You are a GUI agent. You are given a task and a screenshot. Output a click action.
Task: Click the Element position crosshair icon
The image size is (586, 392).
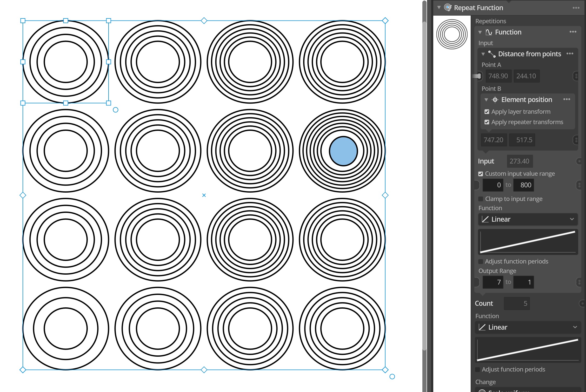[x=495, y=100]
